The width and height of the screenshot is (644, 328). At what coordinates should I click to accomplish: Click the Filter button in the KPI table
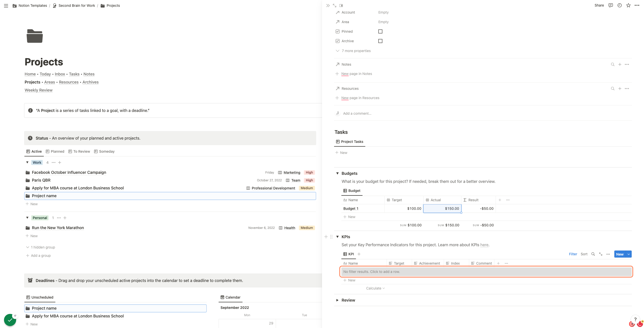pyautogui.click(x=573, y=254)
